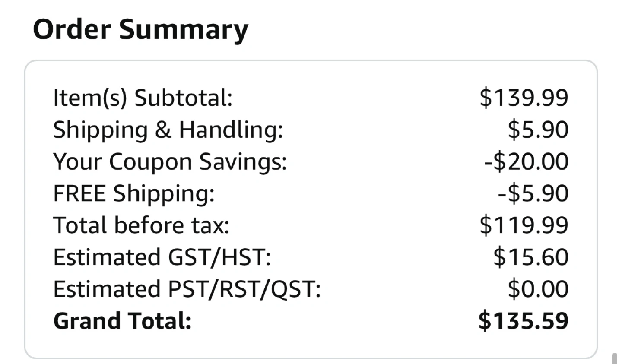Select the $119.99 total before tax
This screenshot has width=622, height=364.
point(524,225)
